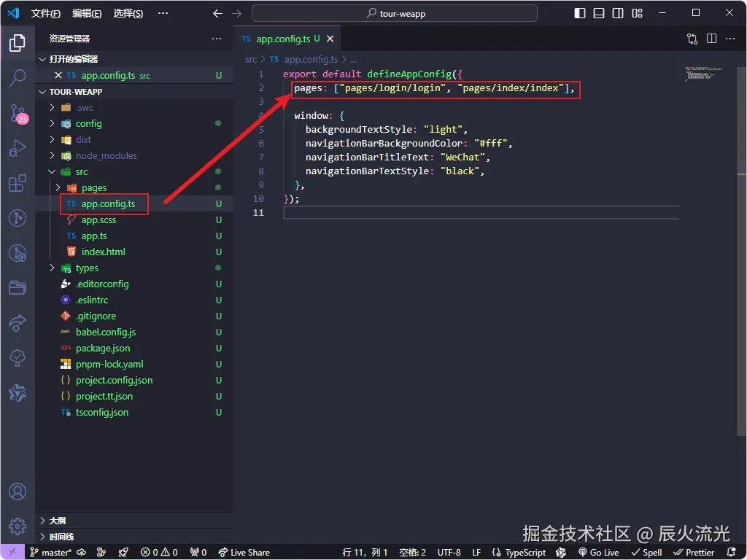Click the remote window indicator in status bar

click(x=12, y=553)
